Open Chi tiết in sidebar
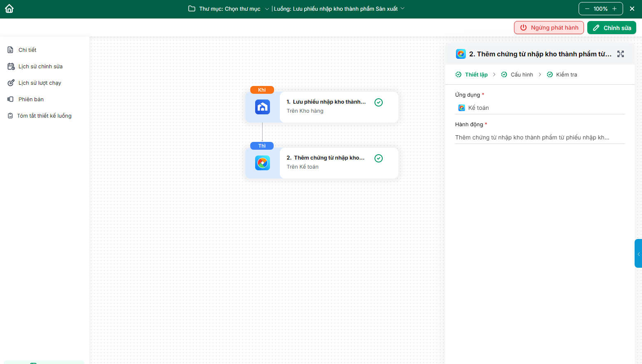Image resolution: width=642 pixels, height=364 pixels. point(27,50)
